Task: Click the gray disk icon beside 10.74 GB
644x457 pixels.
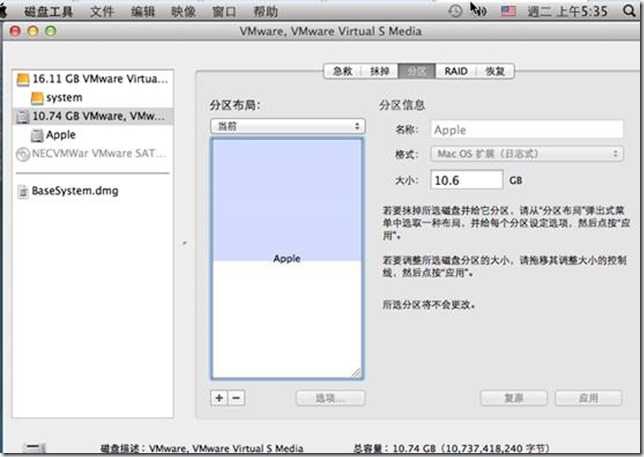Action: pyautogui.click(x=23, y=117)
